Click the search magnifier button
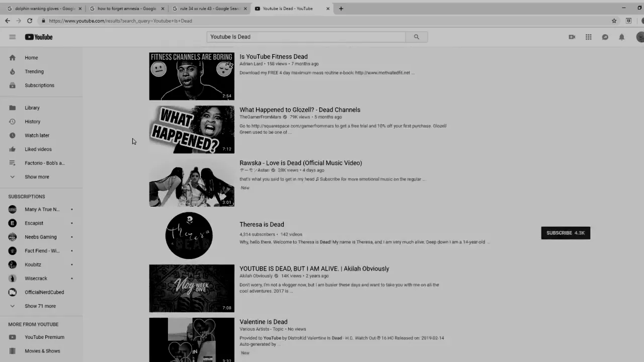Image resolution: width=644 pixels, height=362 pixels. (416, 37)
